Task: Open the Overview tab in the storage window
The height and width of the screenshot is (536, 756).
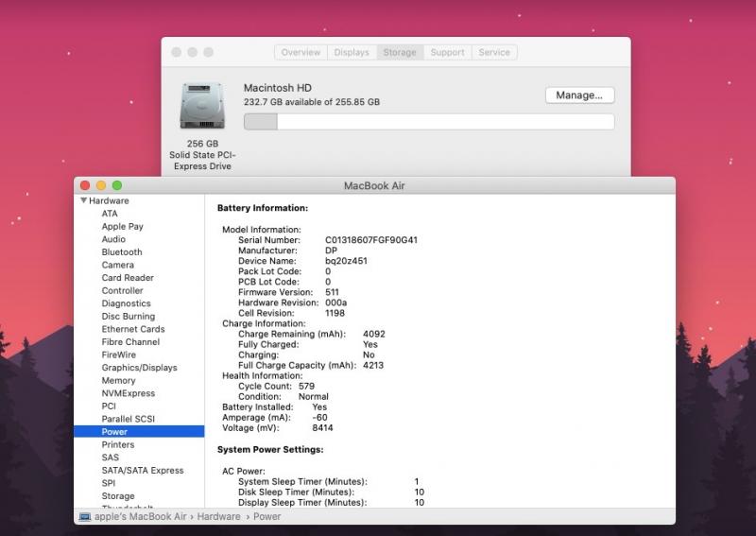Action: coord(301,52)
